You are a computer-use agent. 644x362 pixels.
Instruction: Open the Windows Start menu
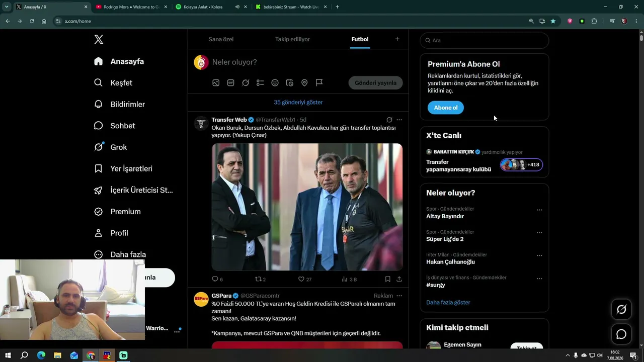(8, 355)
